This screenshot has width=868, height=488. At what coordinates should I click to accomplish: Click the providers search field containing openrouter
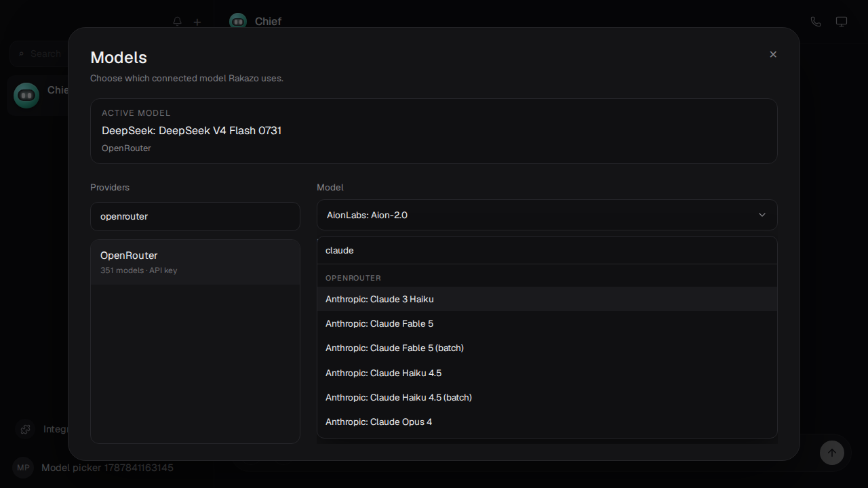click(195, 216)
